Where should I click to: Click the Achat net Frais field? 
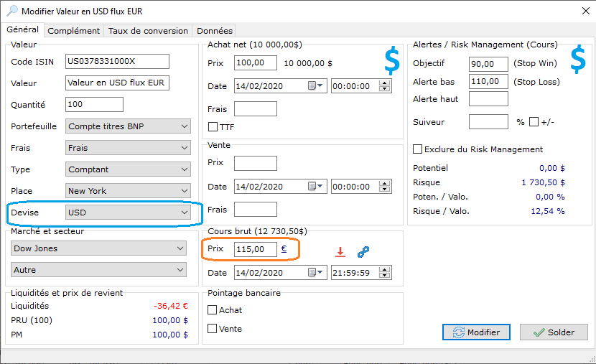[x=256, y=108]
